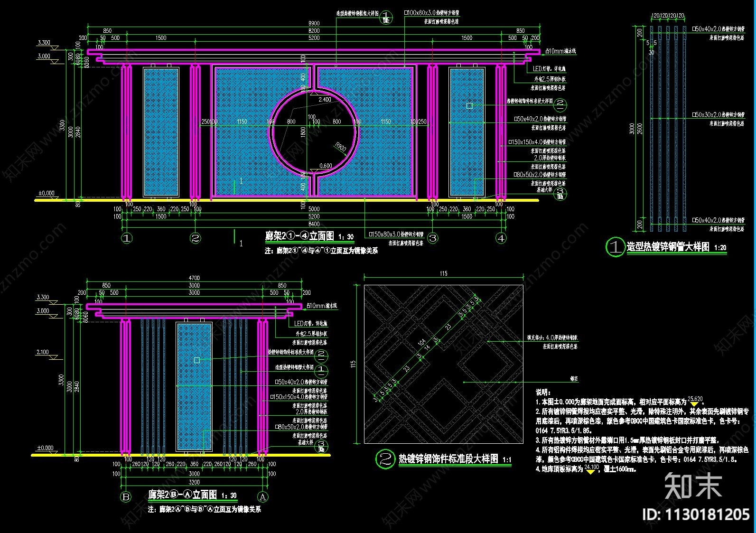Image resolution: width=756 pixels, height=533 pixels.
Task: Select the R900 radius annotation
Action: point(340,147)
